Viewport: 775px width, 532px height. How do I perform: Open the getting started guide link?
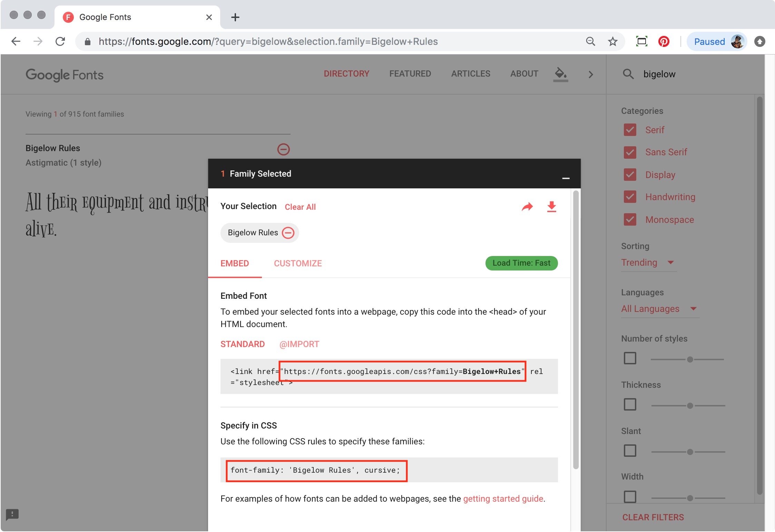[x=503, y=499]
